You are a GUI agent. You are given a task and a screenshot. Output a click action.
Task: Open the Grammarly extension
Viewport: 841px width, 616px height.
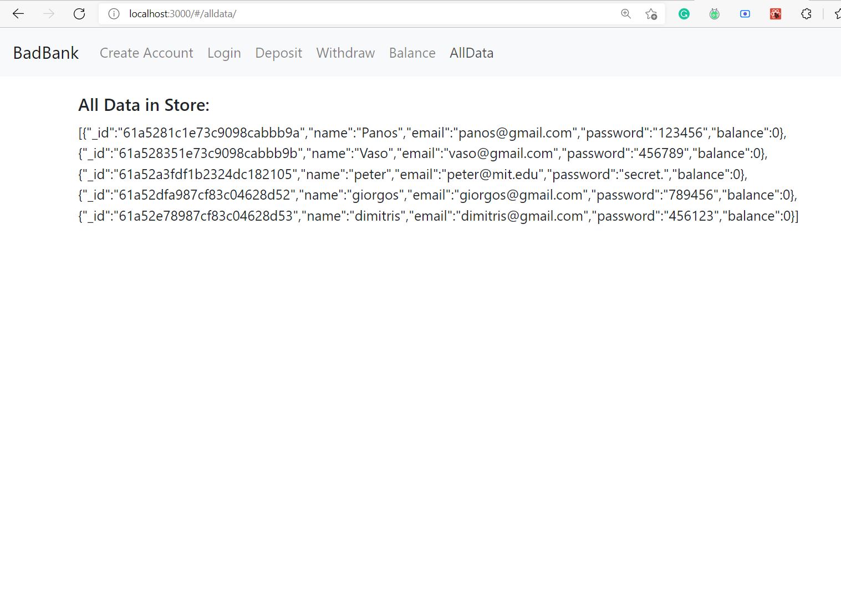click(683, 13)
